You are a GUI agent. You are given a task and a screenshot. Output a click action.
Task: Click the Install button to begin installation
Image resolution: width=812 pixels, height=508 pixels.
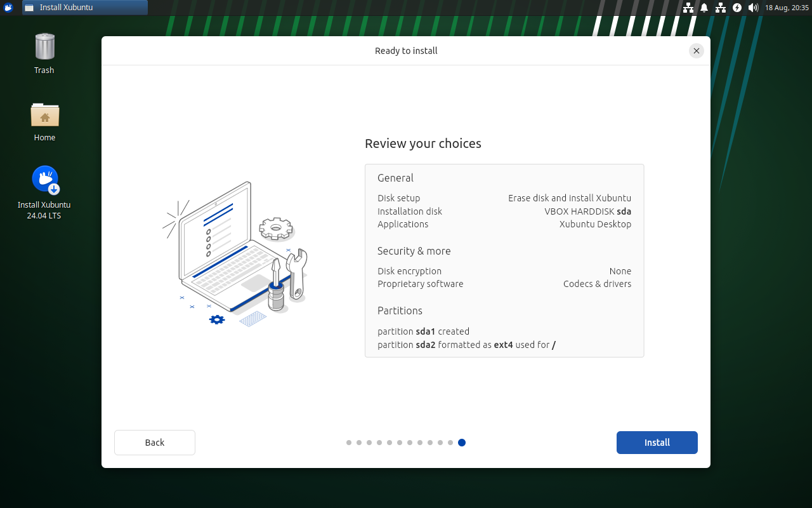pyautogui.click(x=657, y=443)
